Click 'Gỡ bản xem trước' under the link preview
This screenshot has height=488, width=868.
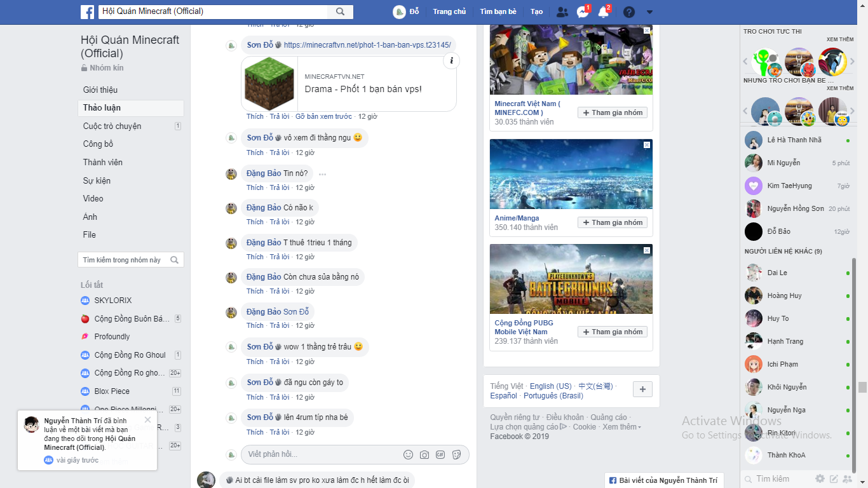coord(323,117)
